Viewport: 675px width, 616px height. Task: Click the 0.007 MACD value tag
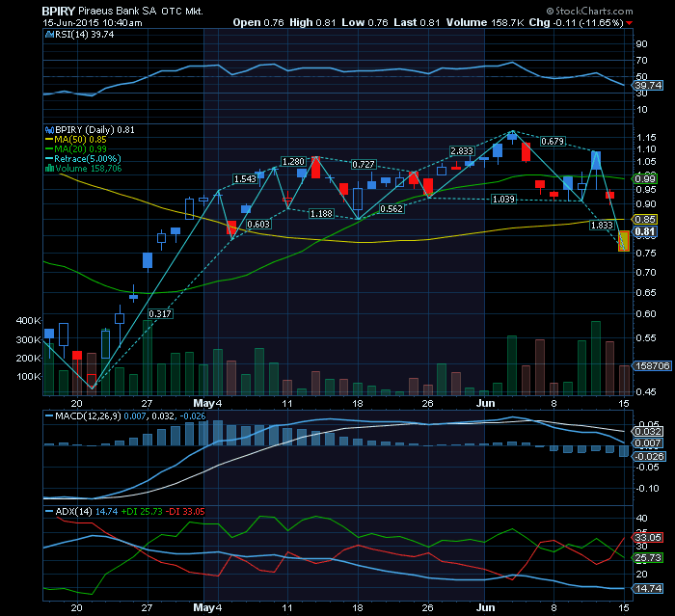648,442
